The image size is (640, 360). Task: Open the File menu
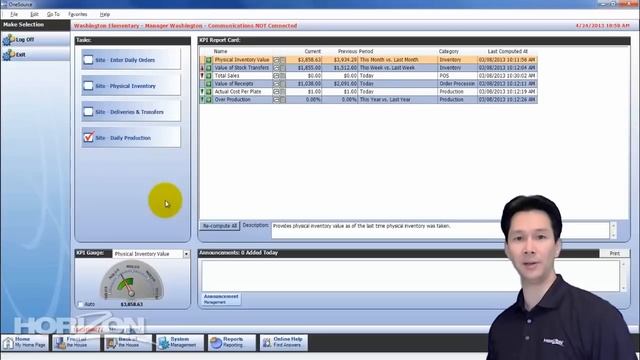pyautogui.click(x=14, y=14)
